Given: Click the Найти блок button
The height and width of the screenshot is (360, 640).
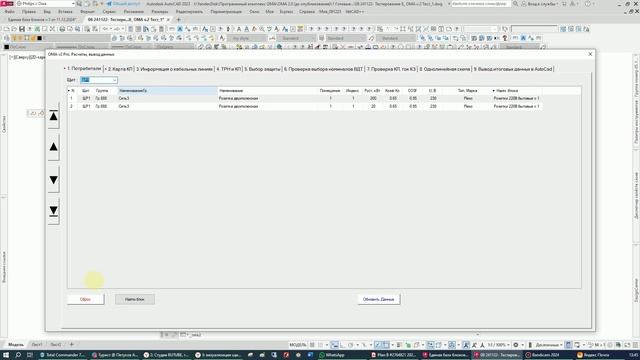Looking at the screenshot, I should pyautogui.click(x=135, y=299).
